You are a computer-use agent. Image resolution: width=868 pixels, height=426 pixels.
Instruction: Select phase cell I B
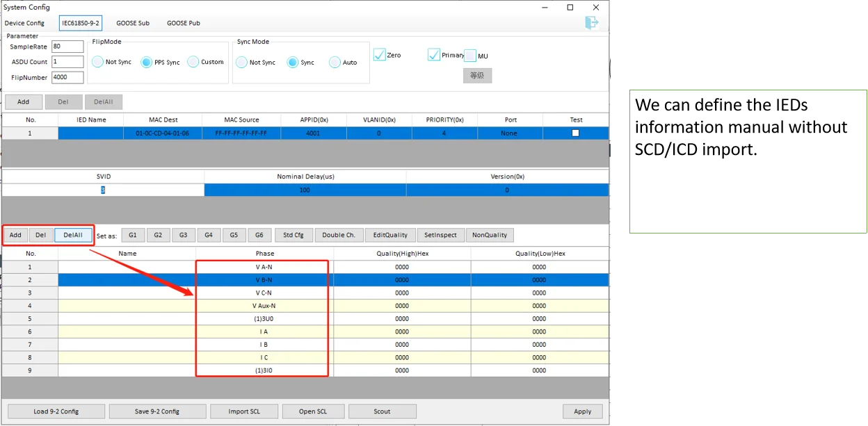tap(264, 344)
